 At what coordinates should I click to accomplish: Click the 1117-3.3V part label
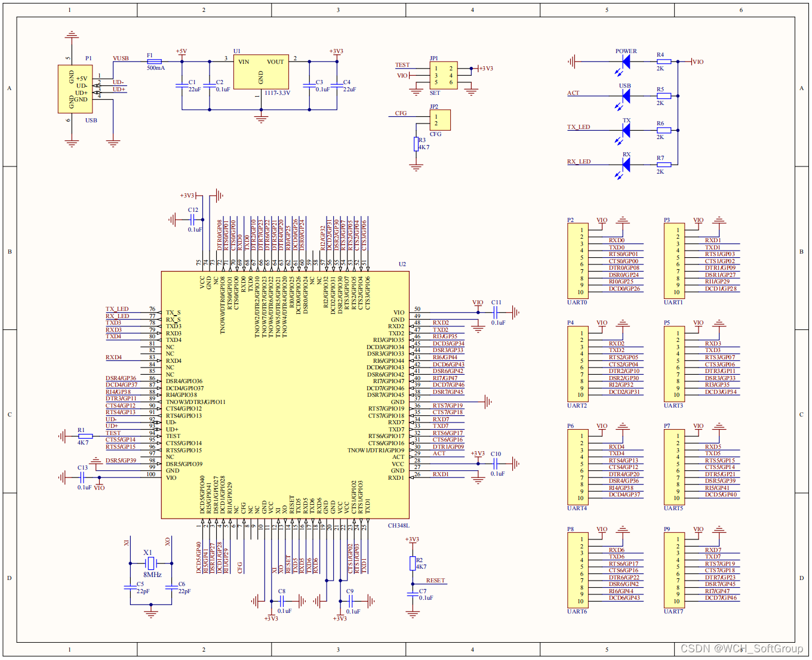(x=277, y=93)
